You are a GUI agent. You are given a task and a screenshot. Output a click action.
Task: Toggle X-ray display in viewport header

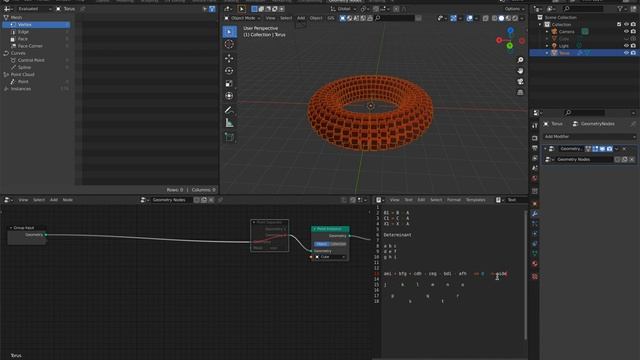(x=485, y=18)
